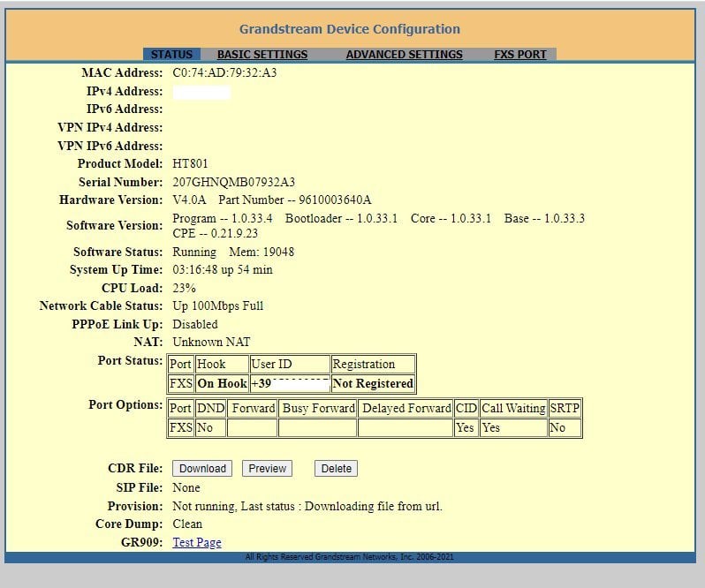Click Call Waiting column header
The width and height of the screenshot is (705, 588).
tap(513, 408)
